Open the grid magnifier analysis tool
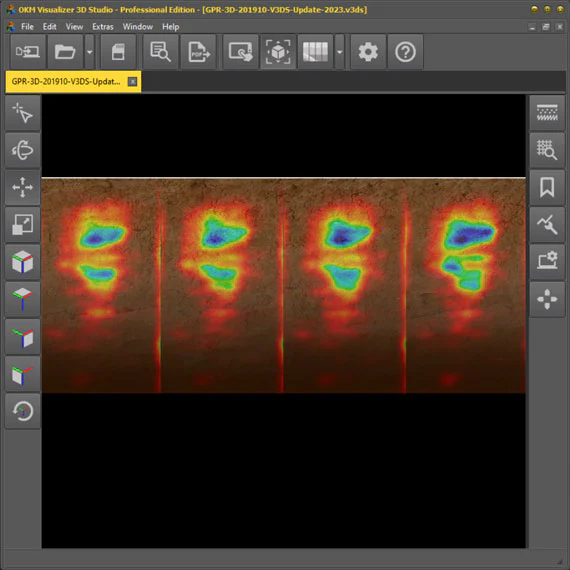Image resolution: width=570 pixels, height=570 pixels. click(547, 150)
